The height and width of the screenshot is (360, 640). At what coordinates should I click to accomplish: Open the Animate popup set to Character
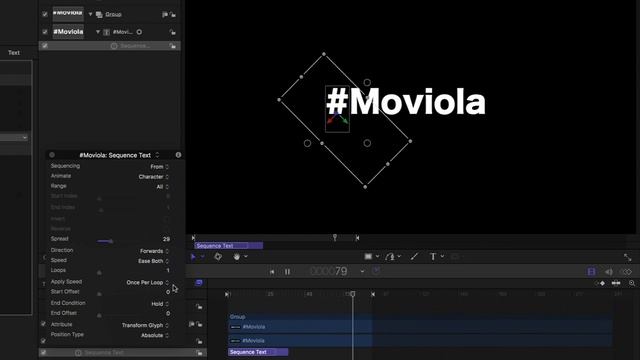153,177
